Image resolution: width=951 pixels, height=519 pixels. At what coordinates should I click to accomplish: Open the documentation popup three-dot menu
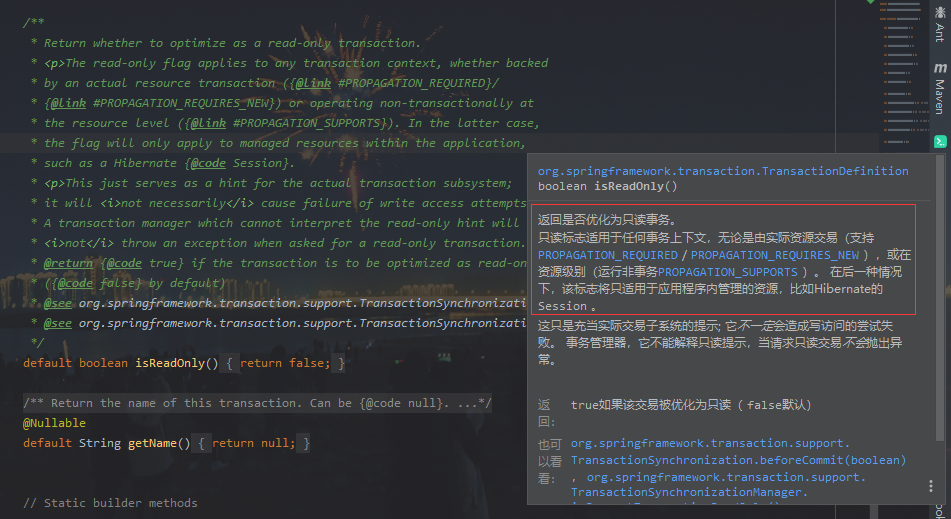point(930,486)
